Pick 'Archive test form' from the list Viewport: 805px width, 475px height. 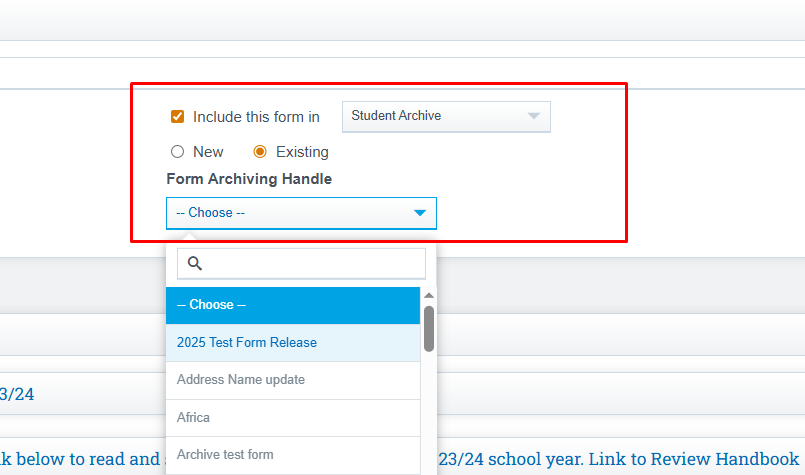(292, 455)
